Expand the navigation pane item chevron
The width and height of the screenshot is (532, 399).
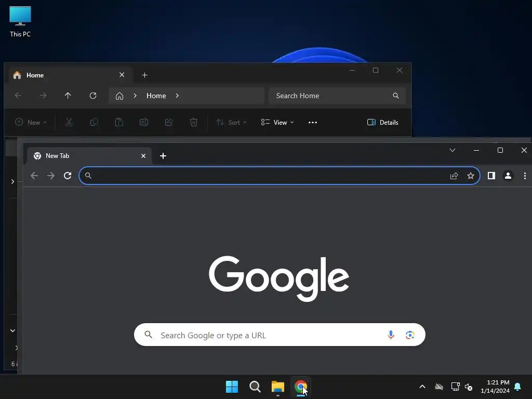[12, 181]
